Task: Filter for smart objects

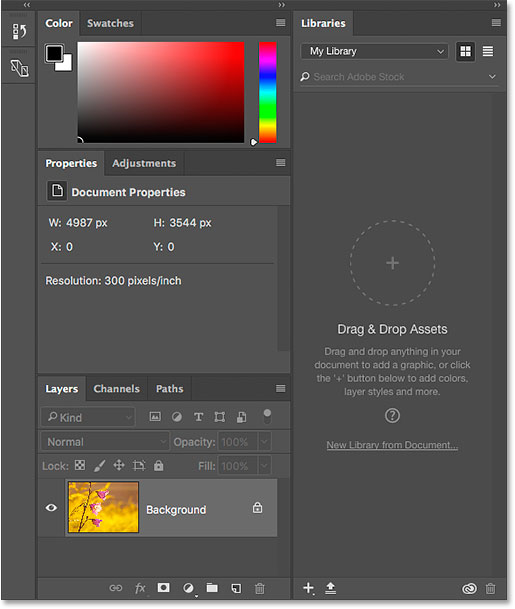Action: pos(242,417)
